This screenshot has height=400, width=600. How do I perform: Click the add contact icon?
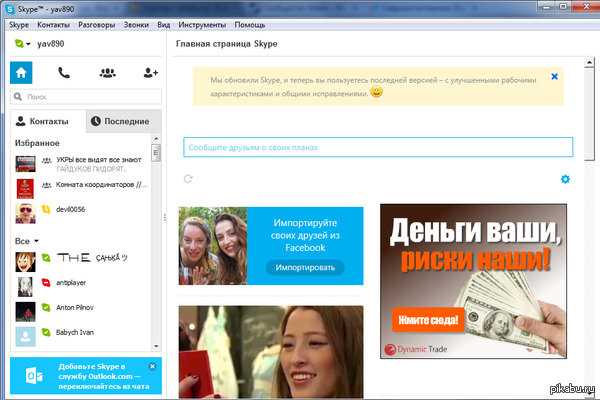click(x=150, y=72)
